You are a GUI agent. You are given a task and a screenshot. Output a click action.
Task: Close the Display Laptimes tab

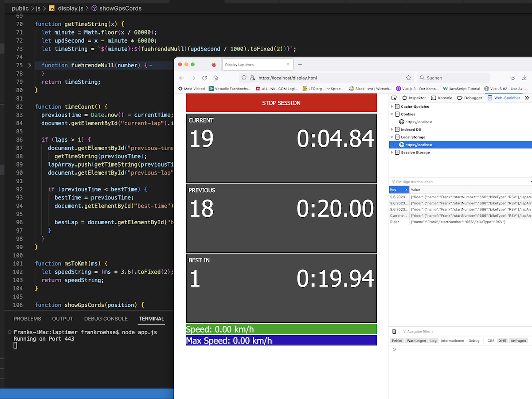pyautogui.click(x=288, y=65)
